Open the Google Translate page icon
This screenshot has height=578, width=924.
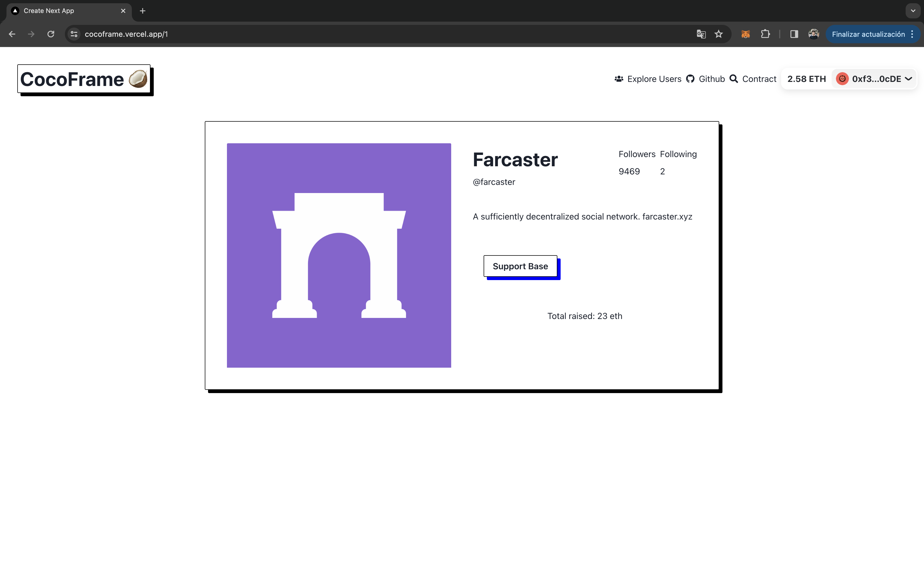[x=701, y=34]
